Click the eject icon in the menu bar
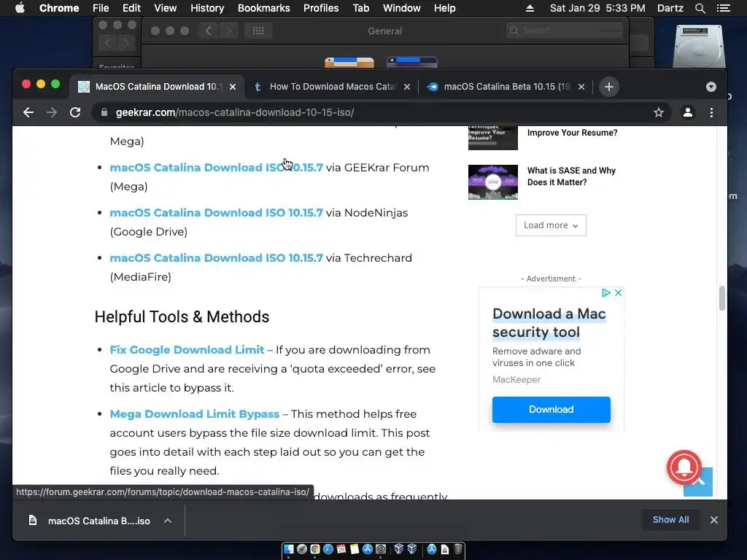This screenshot has width=747, height=560. pos(530,8)
